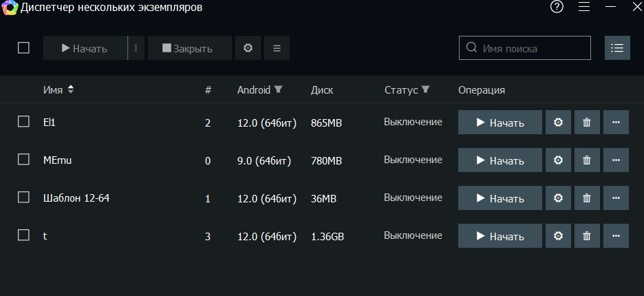The width and height of the screenshot is (644, 296).
Task: Toggle the select-all checkbox in toolbar
Action: click(x=23, y=48)
